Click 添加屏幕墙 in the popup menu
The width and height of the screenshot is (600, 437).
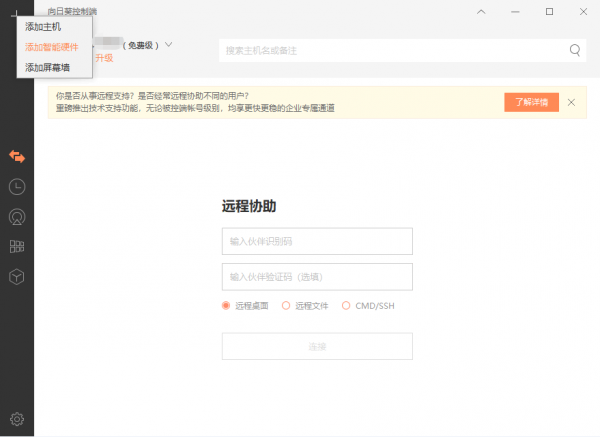pyautogui.click(x=47, y=67)
